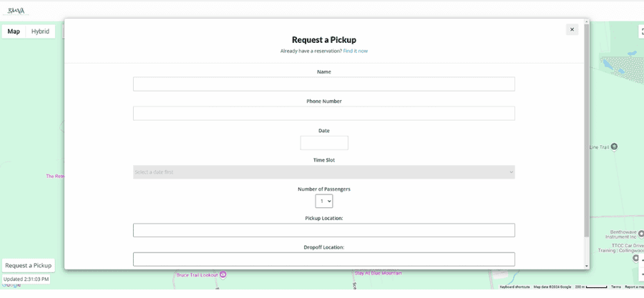Switch to the Hybrid view tab

click(40, 31)
